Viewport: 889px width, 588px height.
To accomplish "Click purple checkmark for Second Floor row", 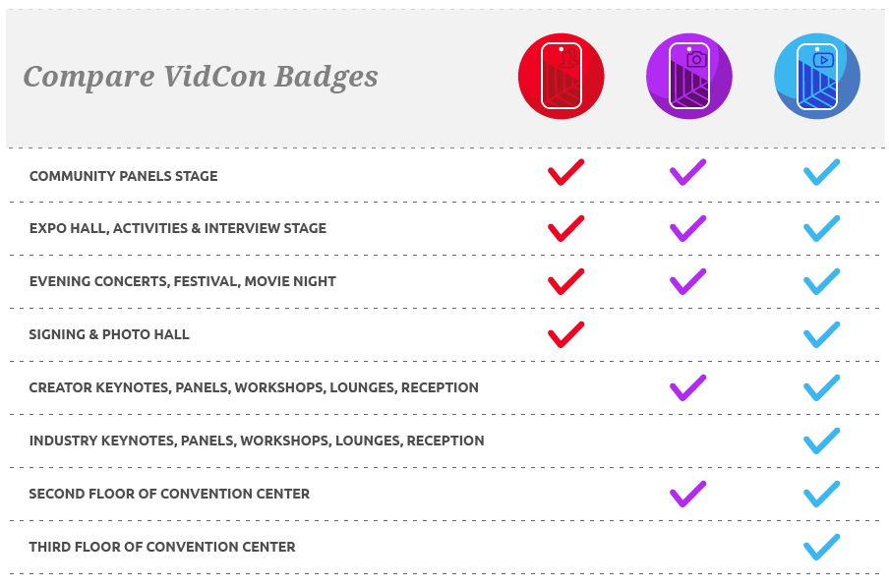I will tap(688, 494).
